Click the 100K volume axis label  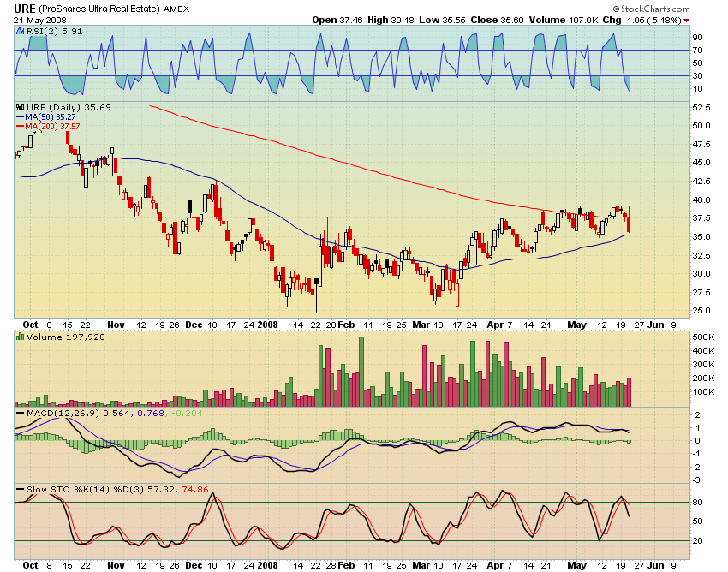click(x=703, y=392)
